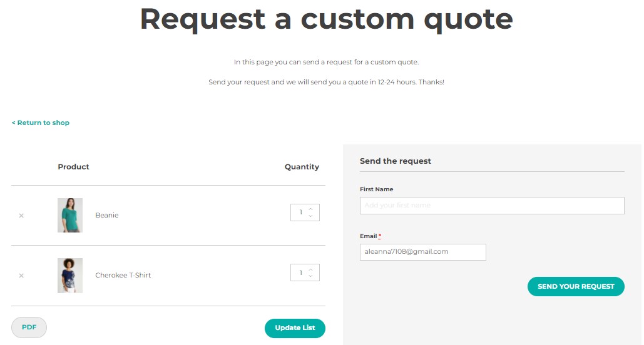
Task: Click the Product column header
Action: point(74,167)
